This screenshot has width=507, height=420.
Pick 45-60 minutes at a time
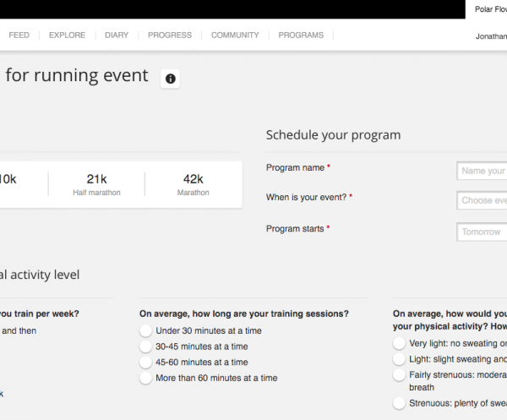(146, 363)
